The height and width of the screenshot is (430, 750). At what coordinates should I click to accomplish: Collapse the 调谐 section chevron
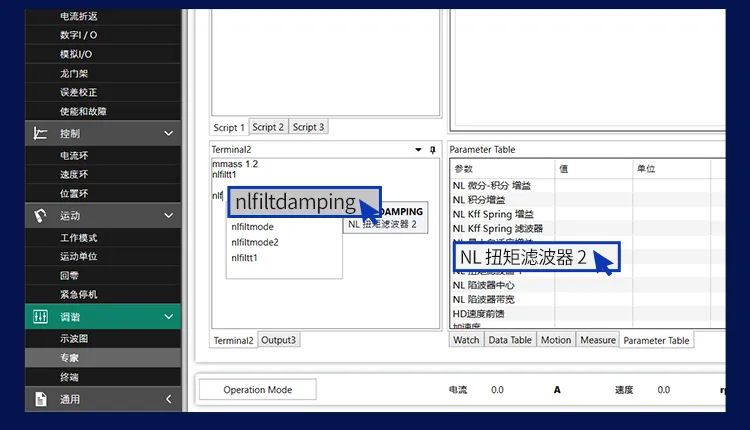168,317
